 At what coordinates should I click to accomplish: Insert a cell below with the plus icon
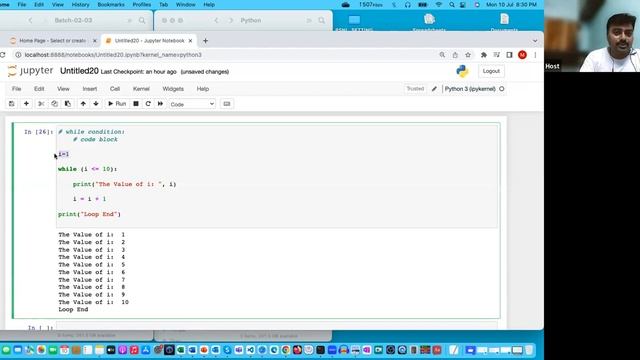click(26, 104)
